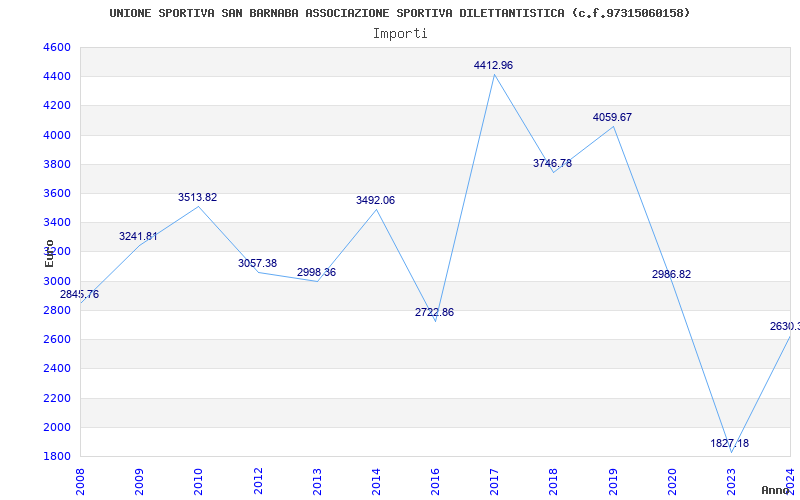Click the 3492.06 data label
Image resolution: width=800 pixels, height=500 pixels.
point(376,201)
